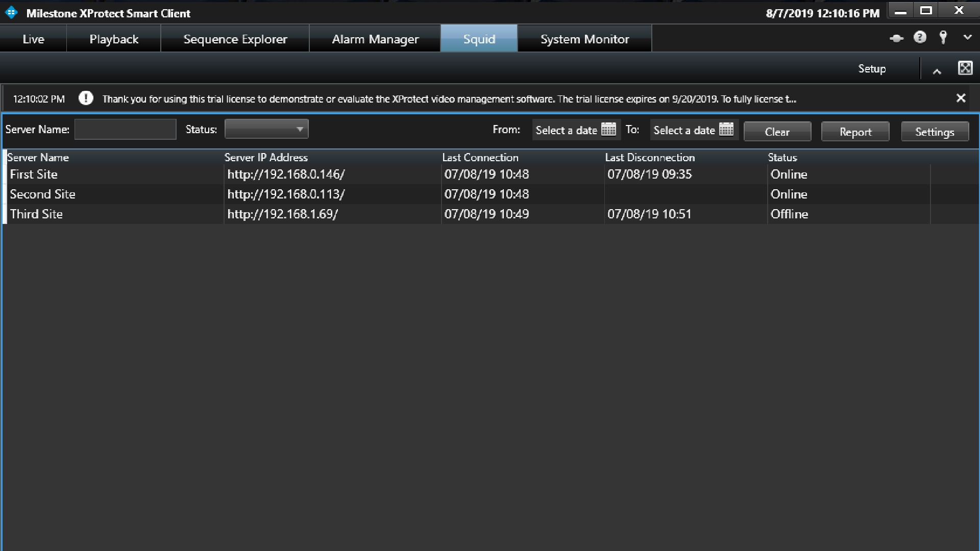Click IP 'http://192.168.0.146/'
Screen dimensions: 980x551
(286, 174)
